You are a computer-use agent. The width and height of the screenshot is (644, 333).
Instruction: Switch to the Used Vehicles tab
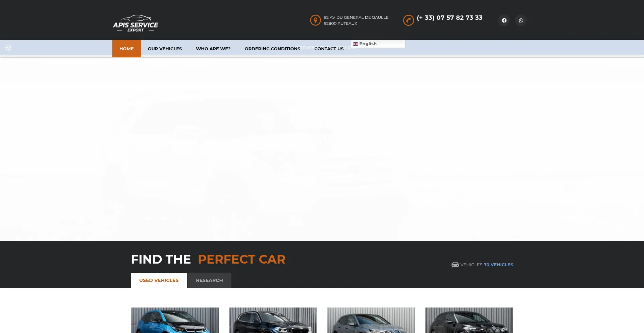pyautogui.click(x=159, y=280)
